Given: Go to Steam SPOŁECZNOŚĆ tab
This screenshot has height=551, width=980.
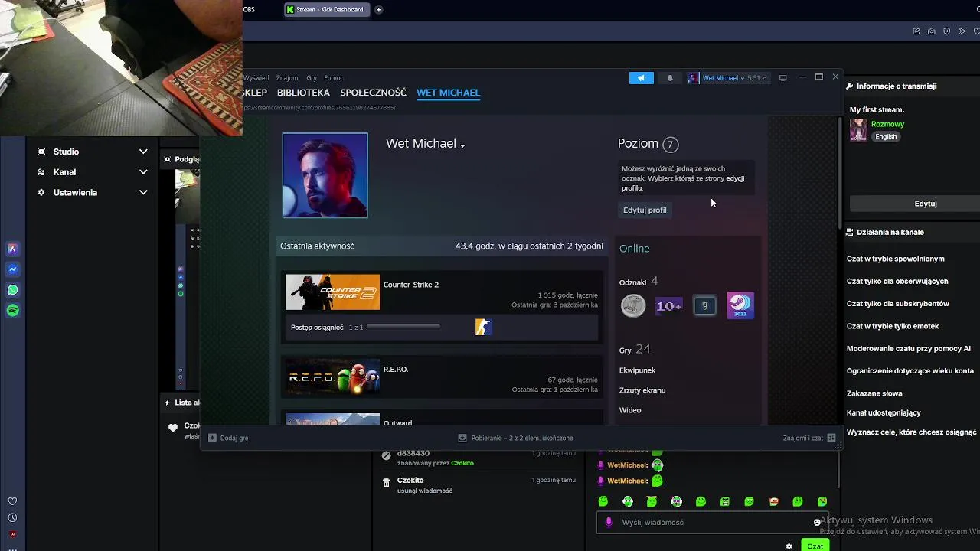Looking at the screenshot, I should [x=373, y=93].
